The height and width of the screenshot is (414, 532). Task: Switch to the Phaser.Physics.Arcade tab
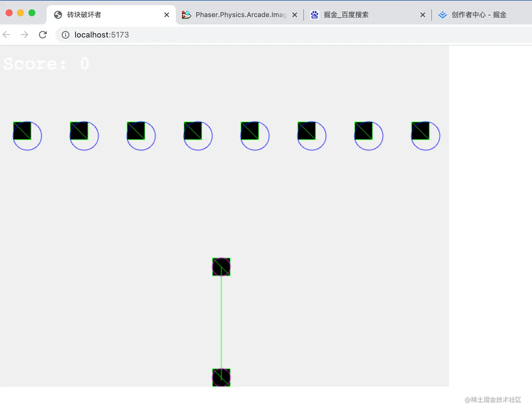[x=239, y=15]
